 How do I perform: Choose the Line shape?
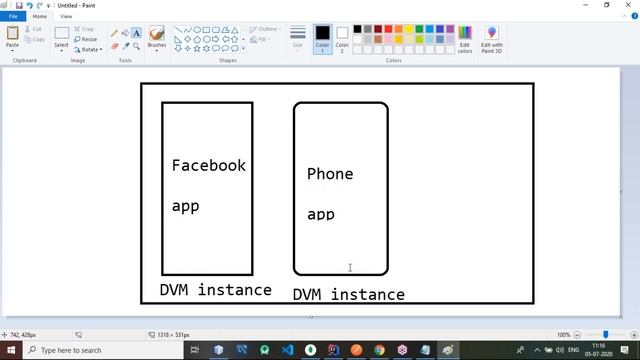click(x=178, y=30)
